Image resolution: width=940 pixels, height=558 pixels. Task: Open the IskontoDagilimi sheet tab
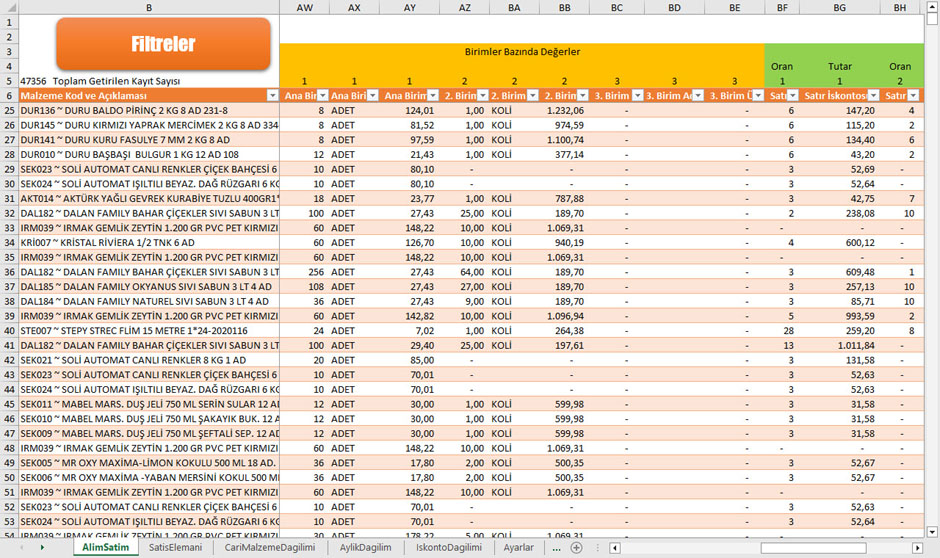click(x=449, y=547)
